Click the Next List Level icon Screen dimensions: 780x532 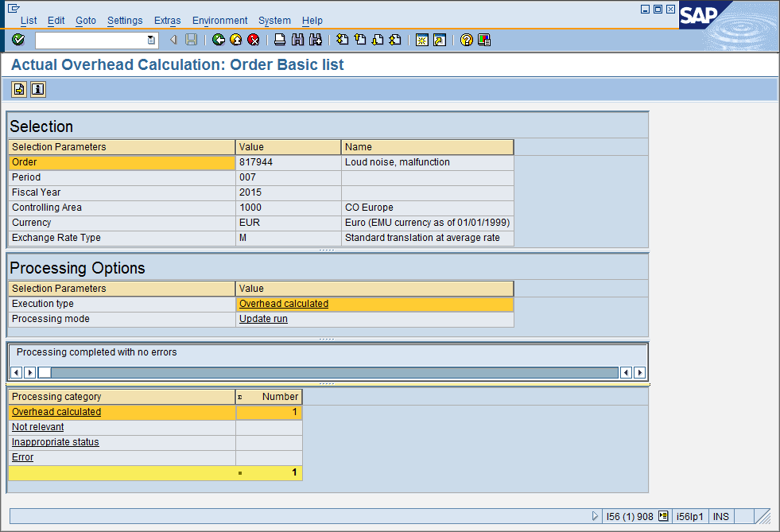click(19, 90)
